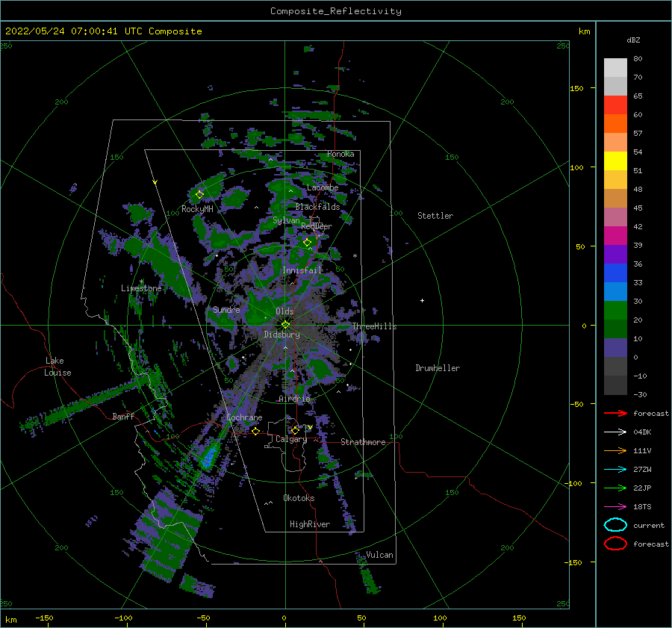Click the Olds city label
The height and width of the screenshot is (628, 672).
point(284,311)
